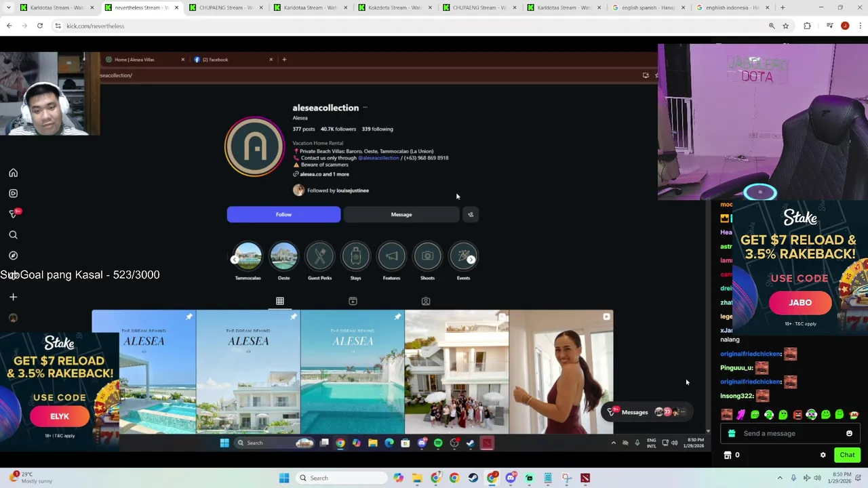This screenshot has height=488, width=868.
Task: Open Instagram Home in the stream sidebar
Action: coord(13,173)
